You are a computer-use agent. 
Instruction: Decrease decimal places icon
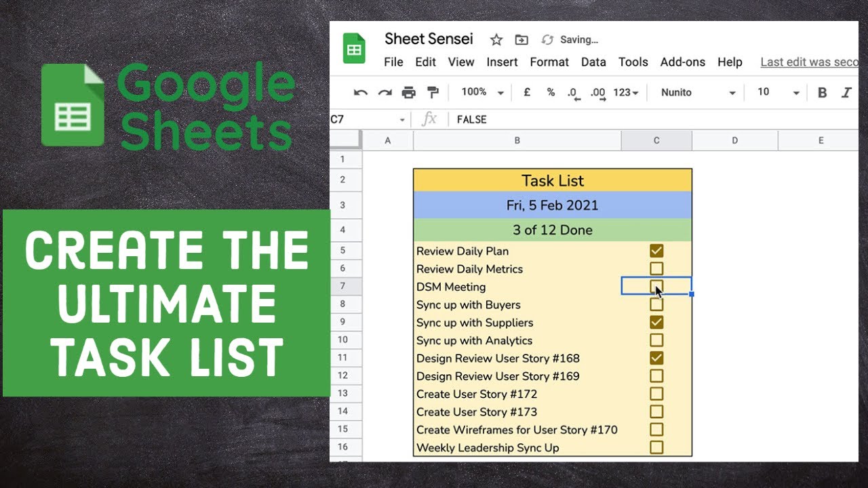coord(574,93)
